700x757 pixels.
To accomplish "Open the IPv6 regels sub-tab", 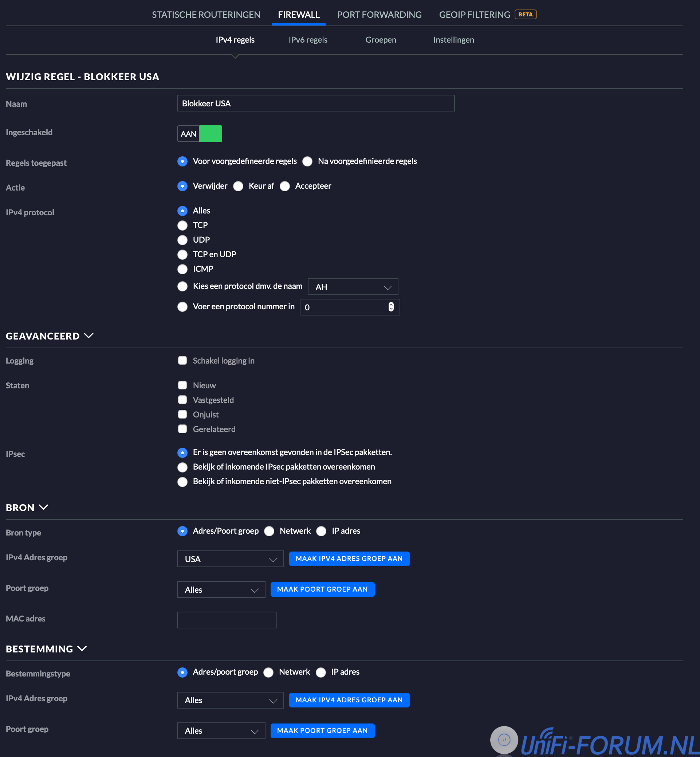I will tap(308, 40).
